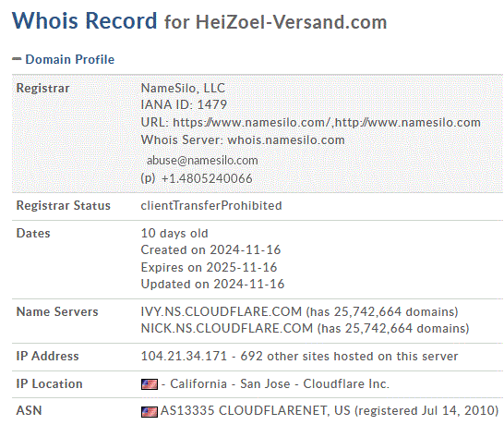Click the IANA ID: 1479 text
Image resolution: width=504 pixels, height=425 pixels.
pyautogui.click(x=184, y=104)
